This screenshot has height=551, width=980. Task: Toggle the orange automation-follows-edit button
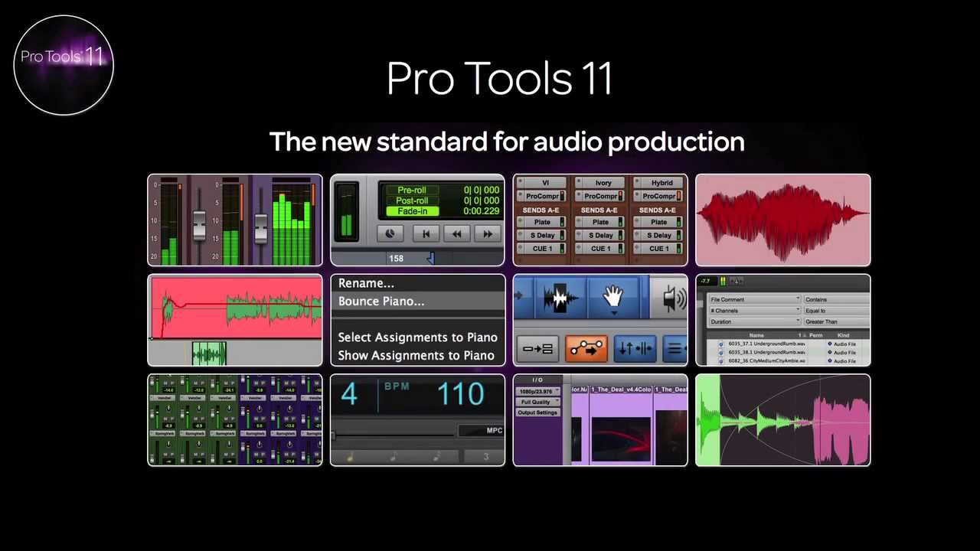pyautogui.click(x=586, y=349)
